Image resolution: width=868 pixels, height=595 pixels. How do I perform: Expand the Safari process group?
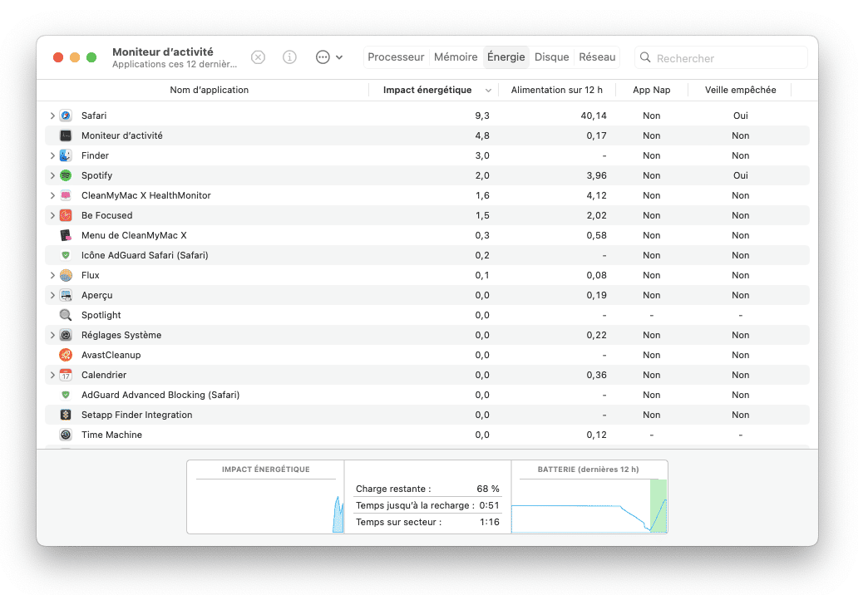click(x=52, y=116)
